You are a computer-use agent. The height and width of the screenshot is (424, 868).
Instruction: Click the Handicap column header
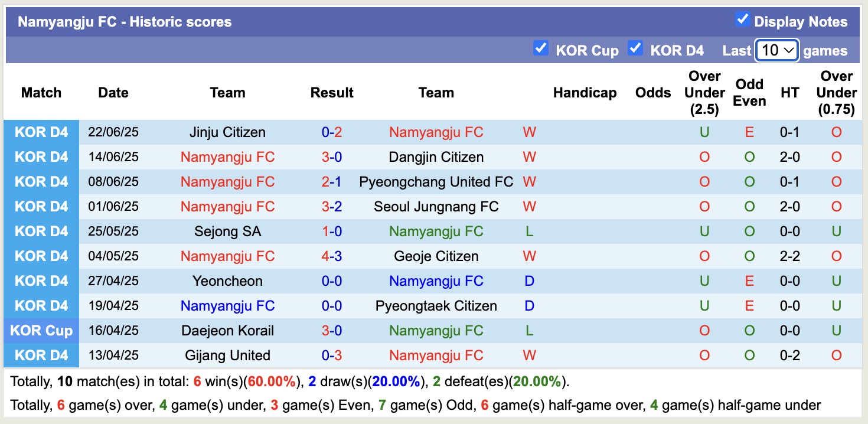(x=585, y=93)
